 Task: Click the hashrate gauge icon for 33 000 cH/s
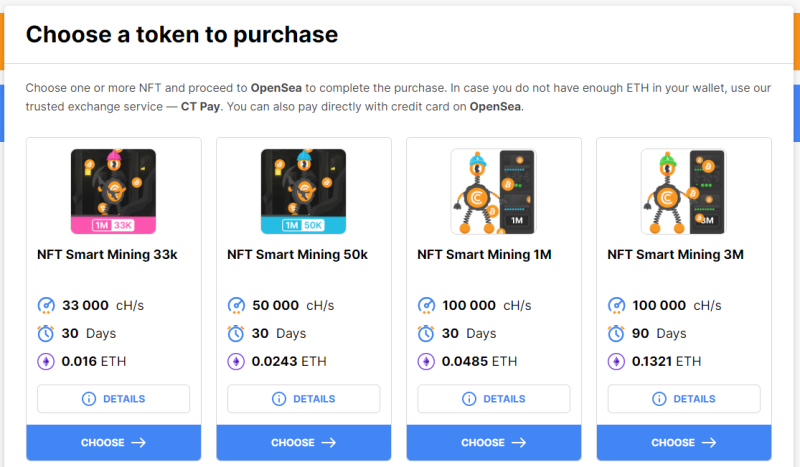pos(46,305)
